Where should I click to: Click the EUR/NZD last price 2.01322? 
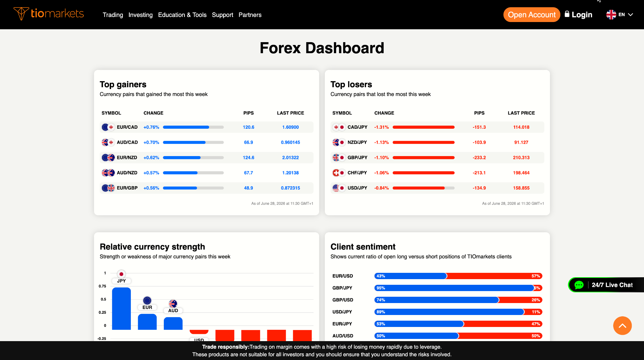coord(291,158)
